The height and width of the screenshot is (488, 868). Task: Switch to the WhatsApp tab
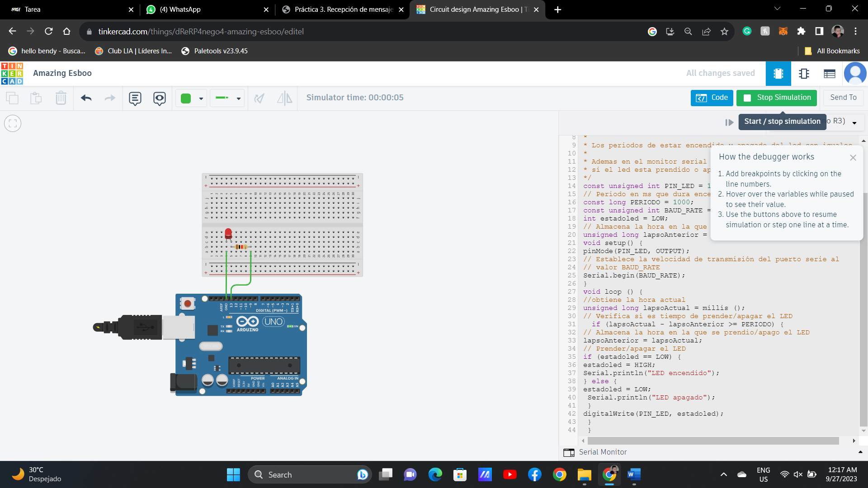180,9
